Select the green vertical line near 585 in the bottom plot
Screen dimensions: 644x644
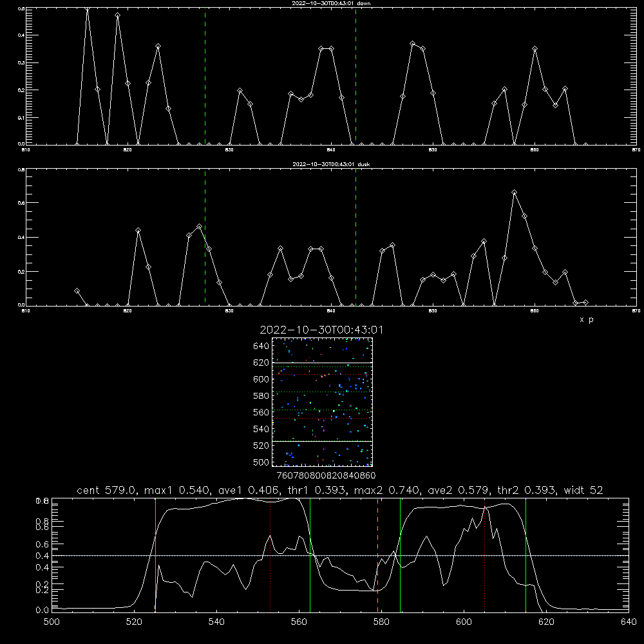(x=400, y=555)
